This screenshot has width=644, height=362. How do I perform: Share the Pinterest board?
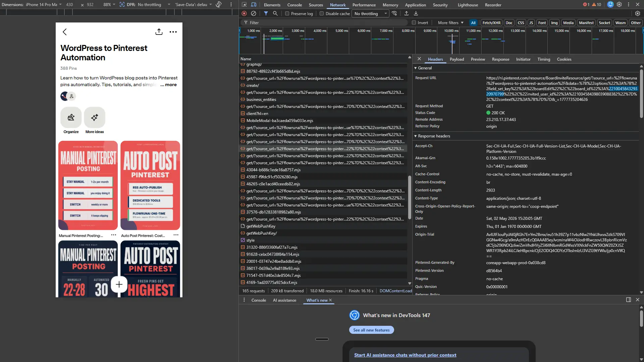(159, 32)
